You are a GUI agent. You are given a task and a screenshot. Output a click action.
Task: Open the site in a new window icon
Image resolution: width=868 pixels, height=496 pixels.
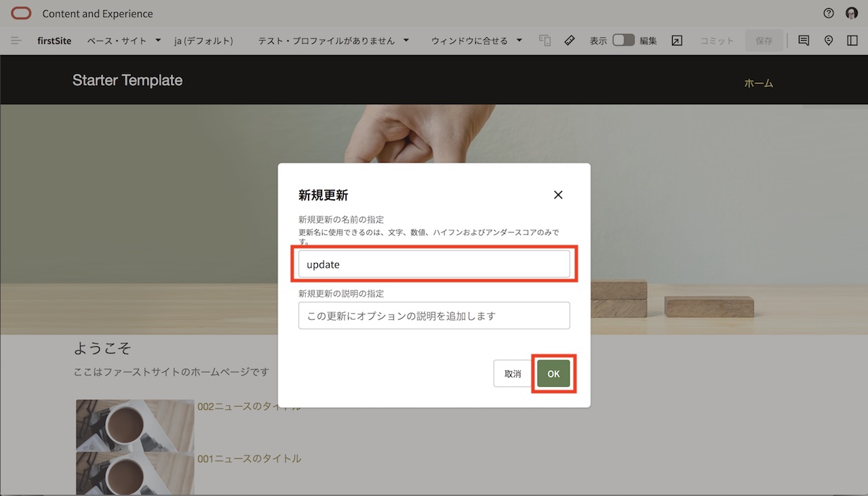[x=676, y=41]
